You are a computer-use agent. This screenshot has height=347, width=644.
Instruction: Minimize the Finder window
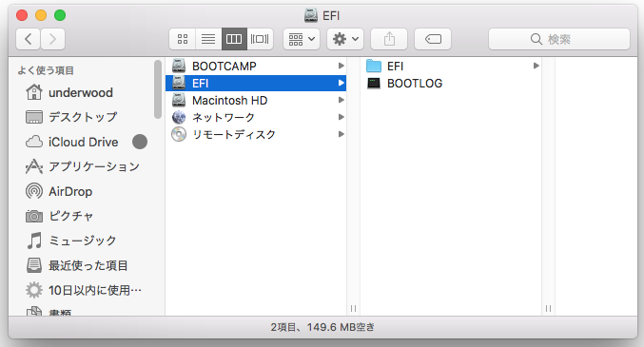coord(41,15)
